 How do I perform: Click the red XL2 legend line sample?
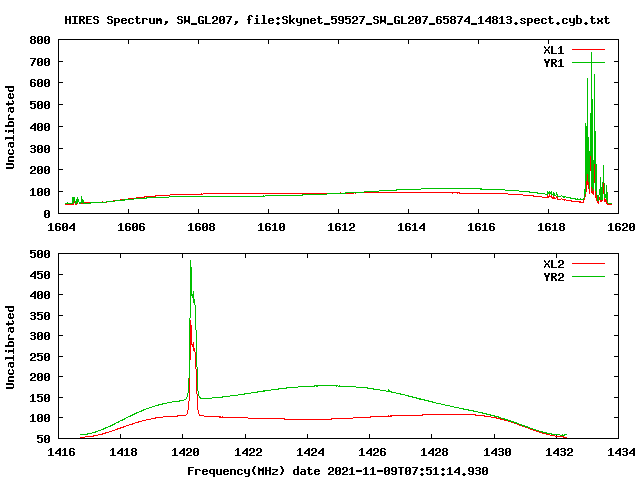coord(588,264)
